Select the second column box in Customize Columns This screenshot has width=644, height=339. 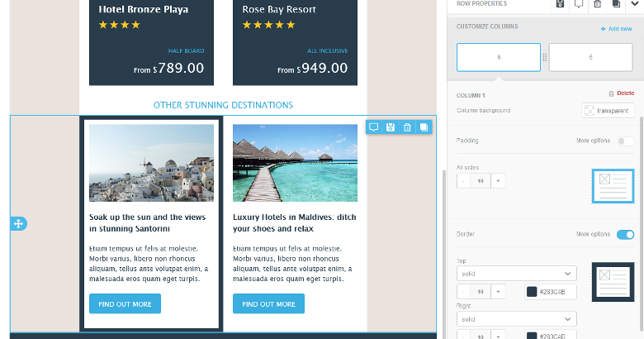(x=590, y=57)
